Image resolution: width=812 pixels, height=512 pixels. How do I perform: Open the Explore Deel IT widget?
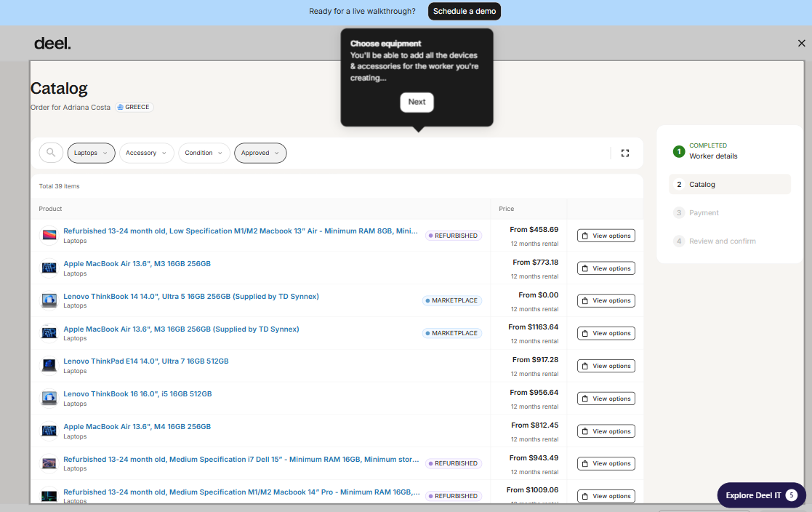(760, 495)
